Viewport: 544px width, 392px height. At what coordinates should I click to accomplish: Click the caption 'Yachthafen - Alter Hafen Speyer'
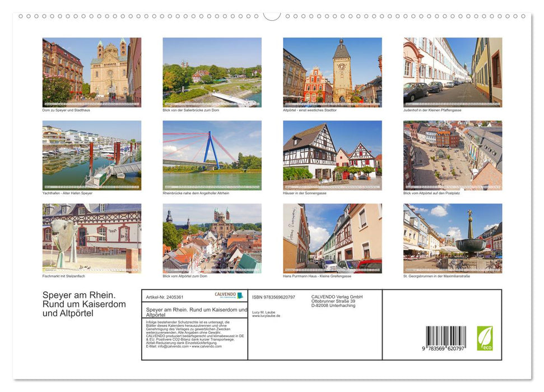[67, 193]
